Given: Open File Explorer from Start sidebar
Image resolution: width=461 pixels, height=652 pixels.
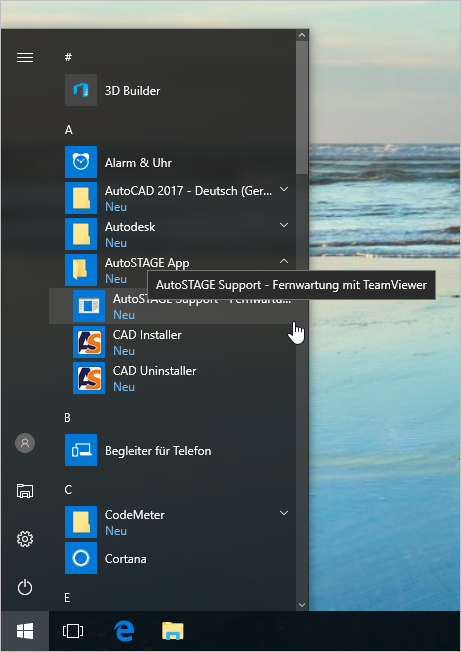Looking at the screenshot, I should (25, 491).
